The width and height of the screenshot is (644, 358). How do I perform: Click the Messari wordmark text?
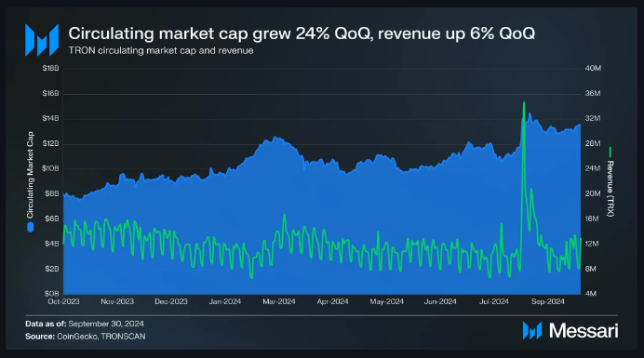584,330
